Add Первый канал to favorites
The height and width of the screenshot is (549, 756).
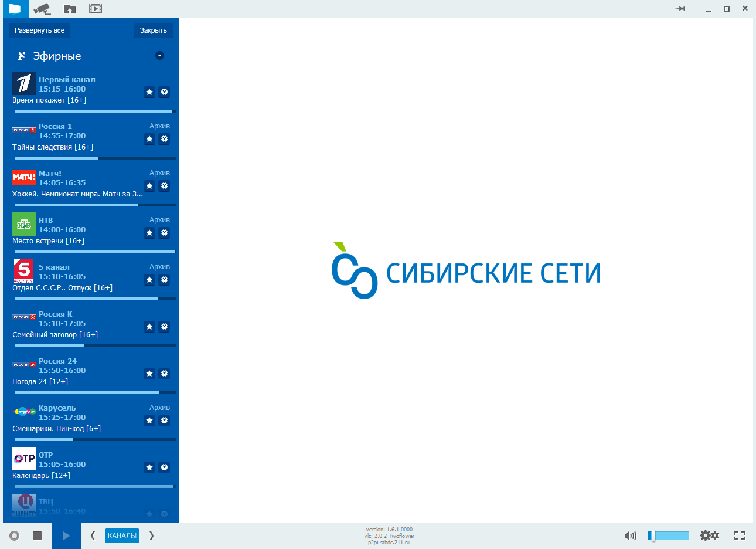click(149, 92)
